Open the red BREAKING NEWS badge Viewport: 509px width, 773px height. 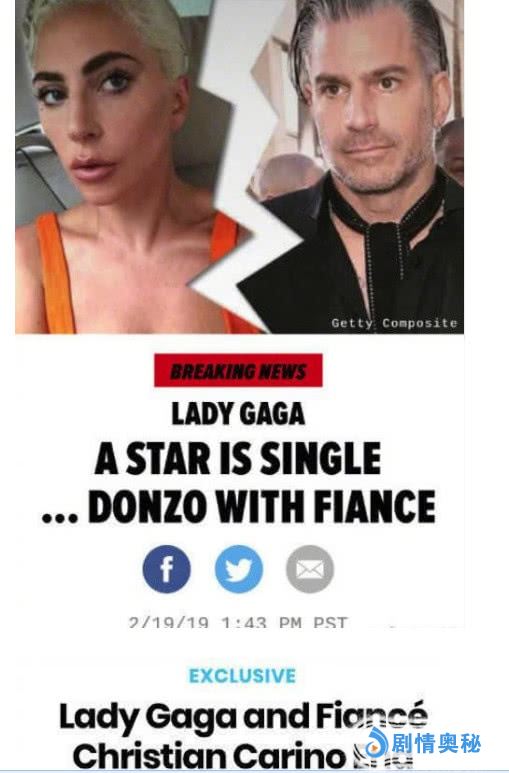tap(238, 370)
